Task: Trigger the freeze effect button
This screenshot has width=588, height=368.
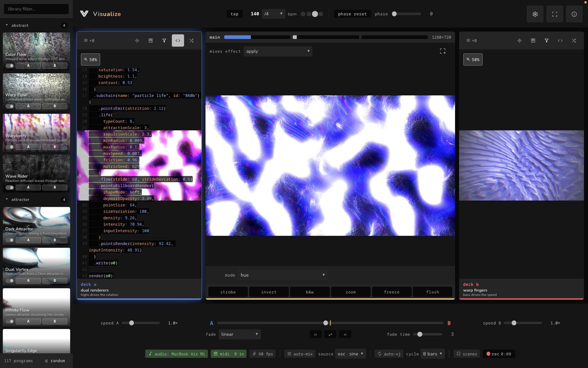Action: click(392, 292)
